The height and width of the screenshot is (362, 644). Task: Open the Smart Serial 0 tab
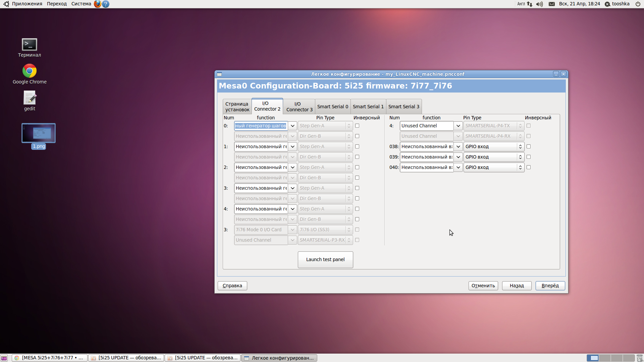coord(332,107)
